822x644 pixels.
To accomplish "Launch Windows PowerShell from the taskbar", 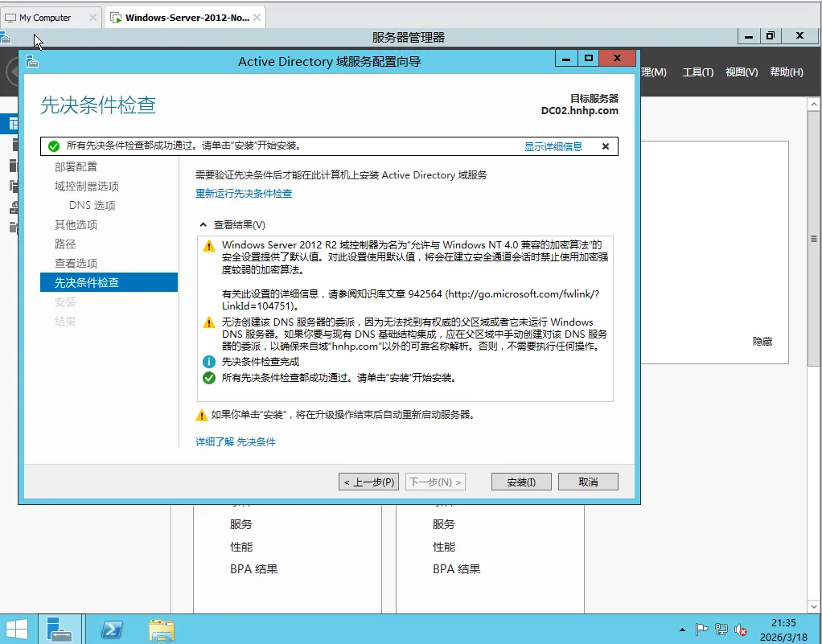I will click(112, 629).
